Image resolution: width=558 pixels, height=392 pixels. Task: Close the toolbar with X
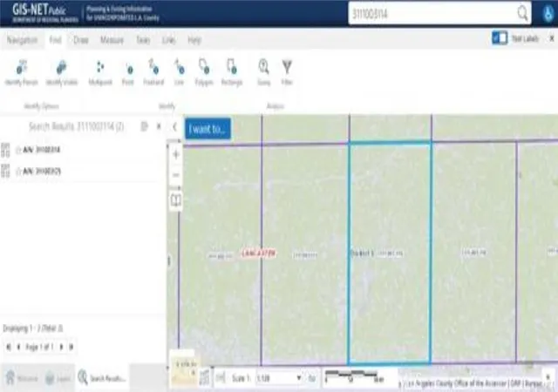pos(552,38)
